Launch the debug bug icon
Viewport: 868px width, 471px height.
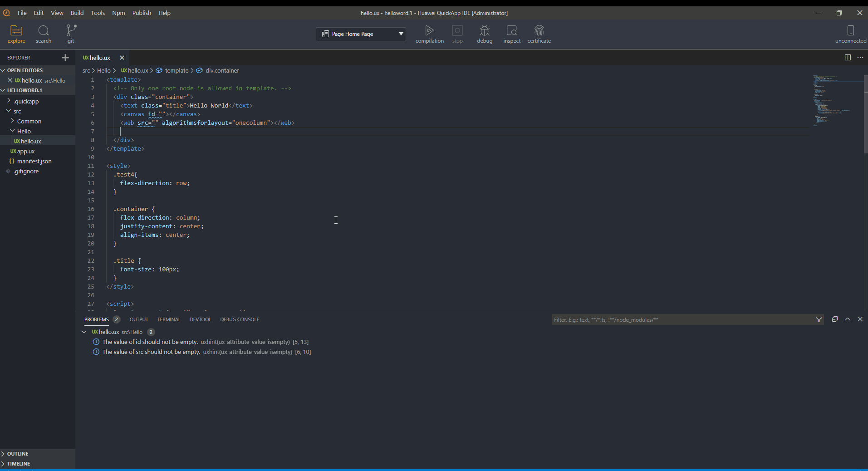point(485,30)
